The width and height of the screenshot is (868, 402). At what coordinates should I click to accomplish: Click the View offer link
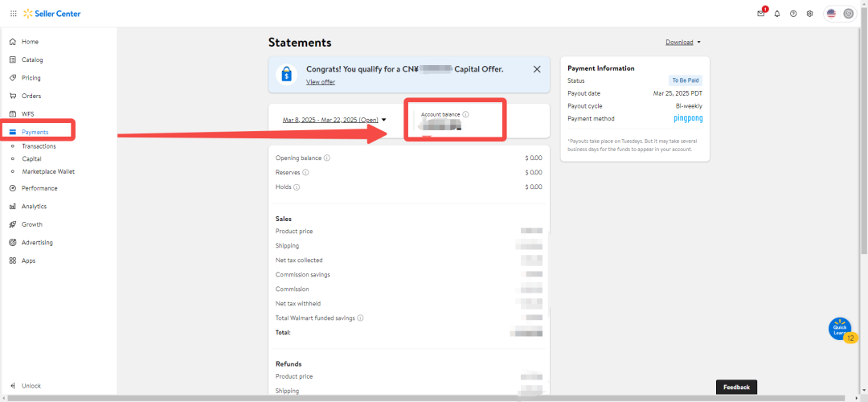coord(321,82)
